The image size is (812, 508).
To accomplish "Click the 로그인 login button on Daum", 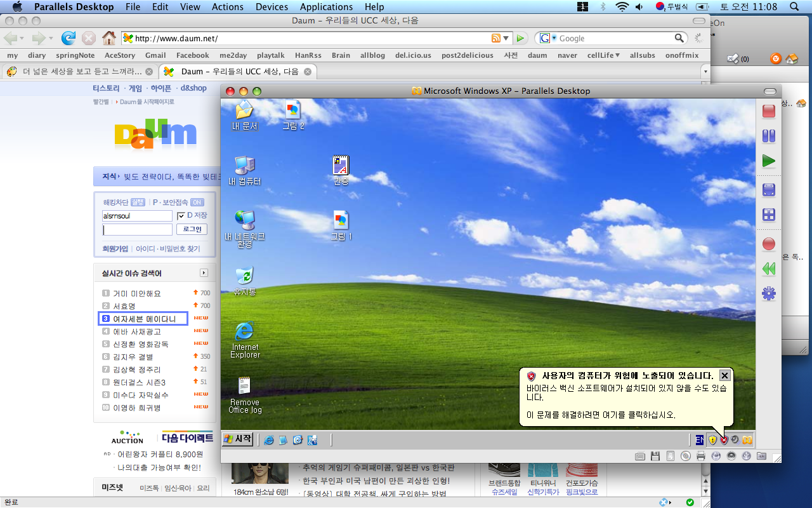I will 192,229.
